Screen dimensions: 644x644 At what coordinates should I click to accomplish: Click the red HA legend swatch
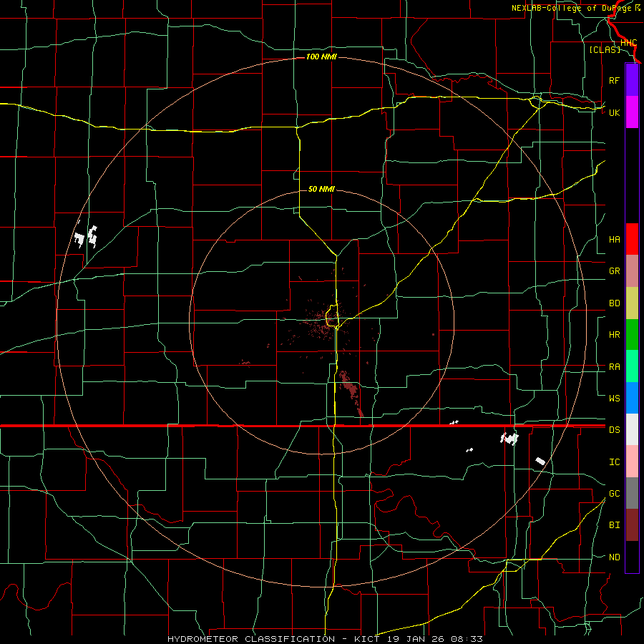pyautogui.click(x=632, y=239)
